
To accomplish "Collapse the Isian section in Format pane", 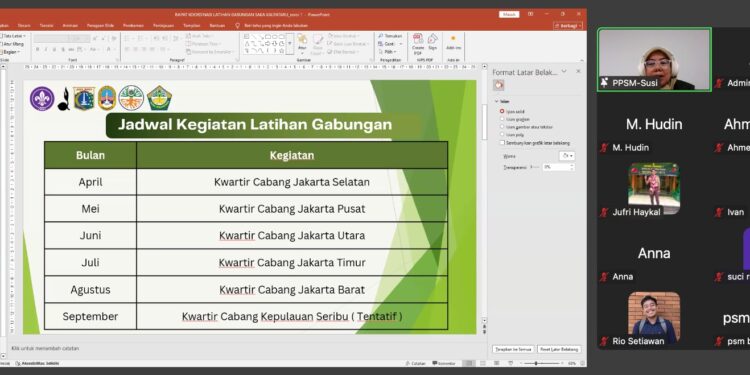I will [x=496, y=101].
